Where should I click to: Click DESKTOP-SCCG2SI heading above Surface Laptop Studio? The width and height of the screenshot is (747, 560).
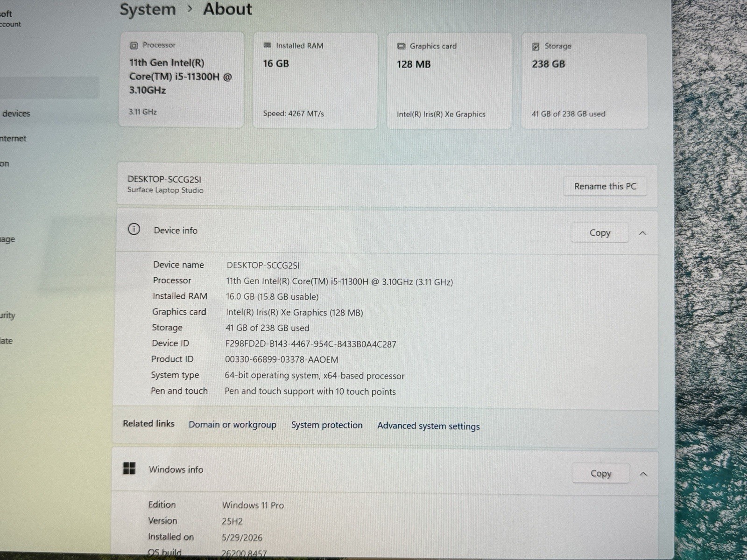tap(164, 179)
